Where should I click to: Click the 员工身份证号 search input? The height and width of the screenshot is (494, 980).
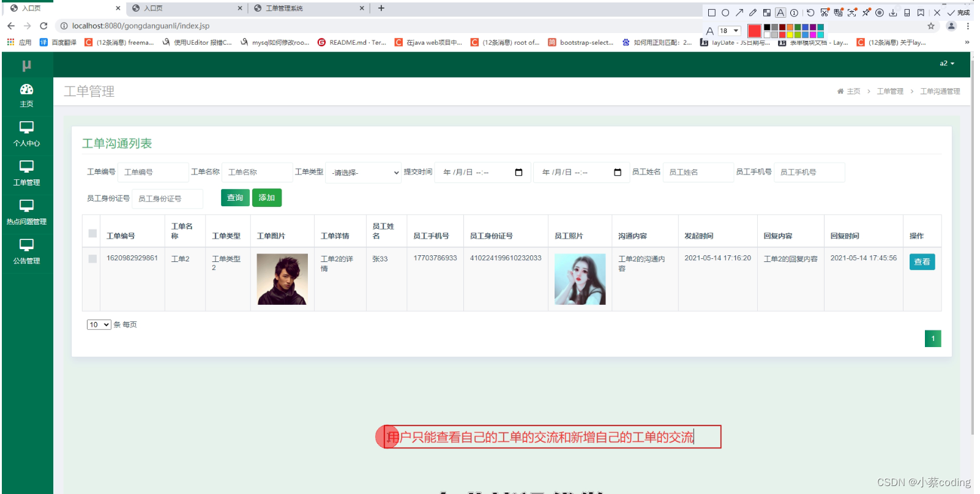167,198
